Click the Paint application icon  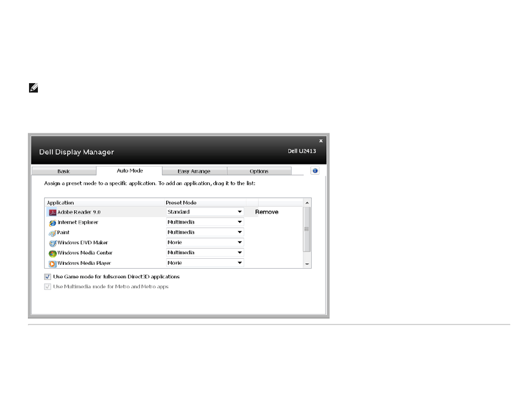(x=52, y=233)
